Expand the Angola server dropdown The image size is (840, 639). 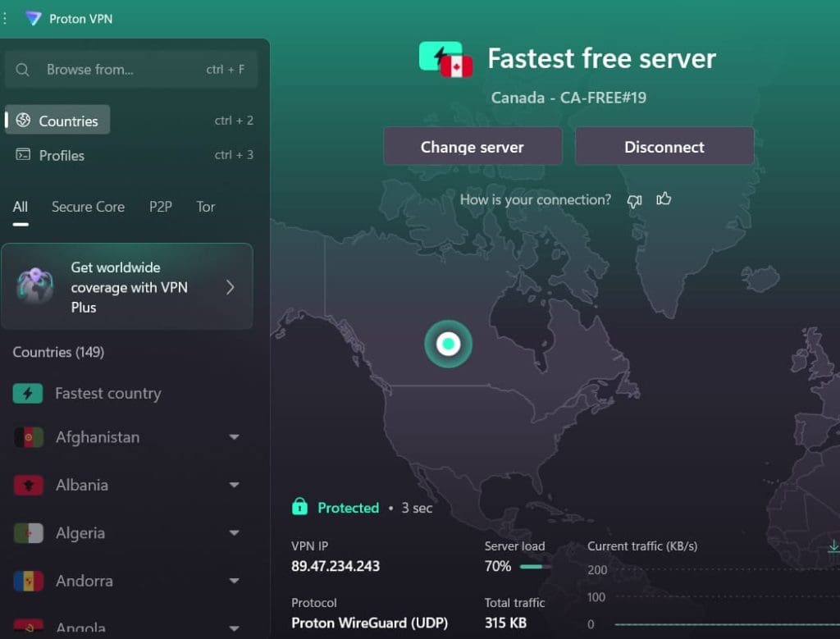point(234,628)
